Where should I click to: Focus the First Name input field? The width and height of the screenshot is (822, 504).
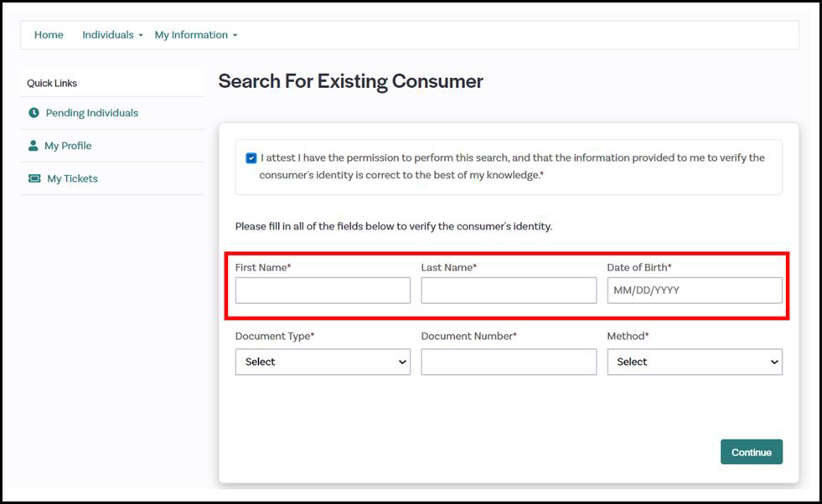(323, 291)
